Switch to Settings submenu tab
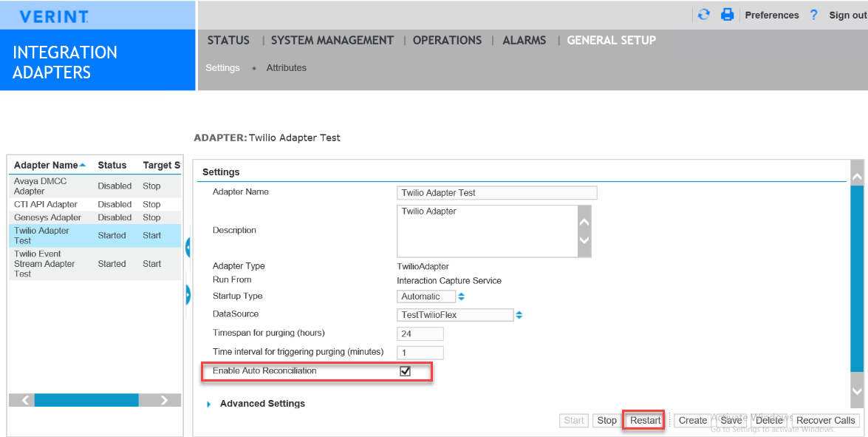868x437 pixels. tap(222, 68)
